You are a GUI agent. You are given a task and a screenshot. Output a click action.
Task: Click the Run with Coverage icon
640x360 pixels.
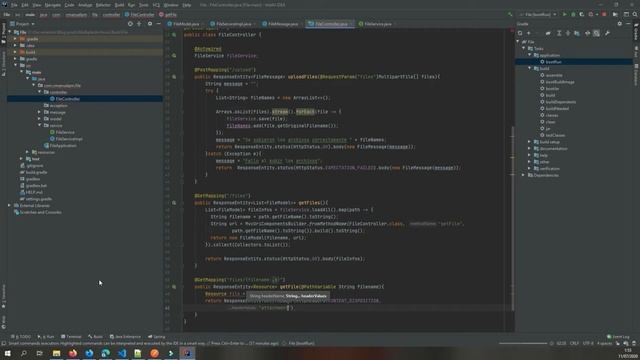pyautogui.click(x=582, y=14)
